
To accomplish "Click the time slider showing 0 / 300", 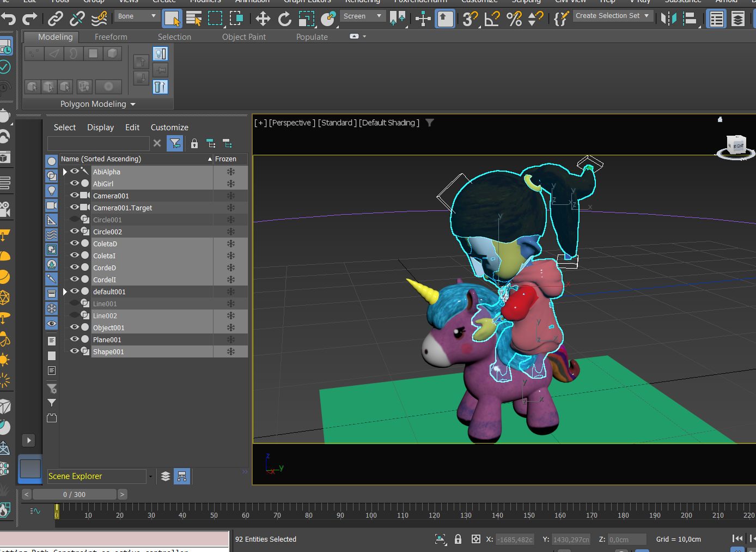I will [x=75, y=494].
